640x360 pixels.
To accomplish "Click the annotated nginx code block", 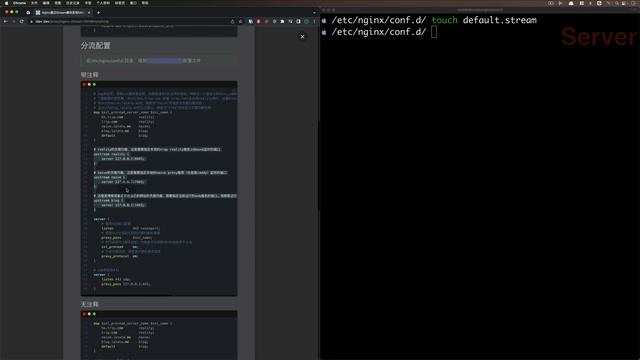I will pos(159,189).
